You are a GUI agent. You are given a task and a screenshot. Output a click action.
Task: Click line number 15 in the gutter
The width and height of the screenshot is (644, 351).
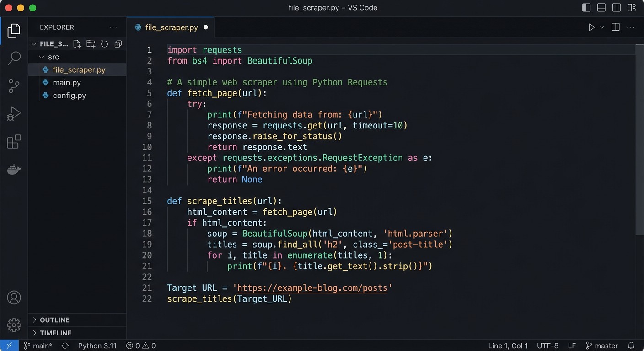[147, 201]
